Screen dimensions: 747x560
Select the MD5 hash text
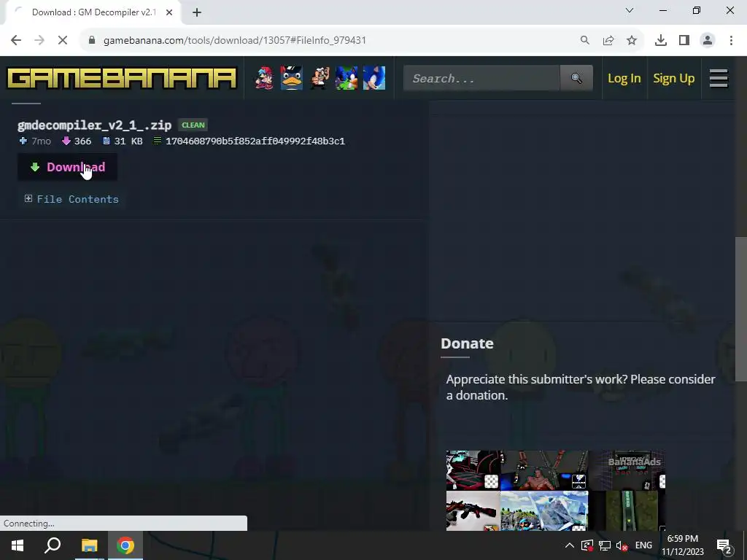tap(255, 141)
